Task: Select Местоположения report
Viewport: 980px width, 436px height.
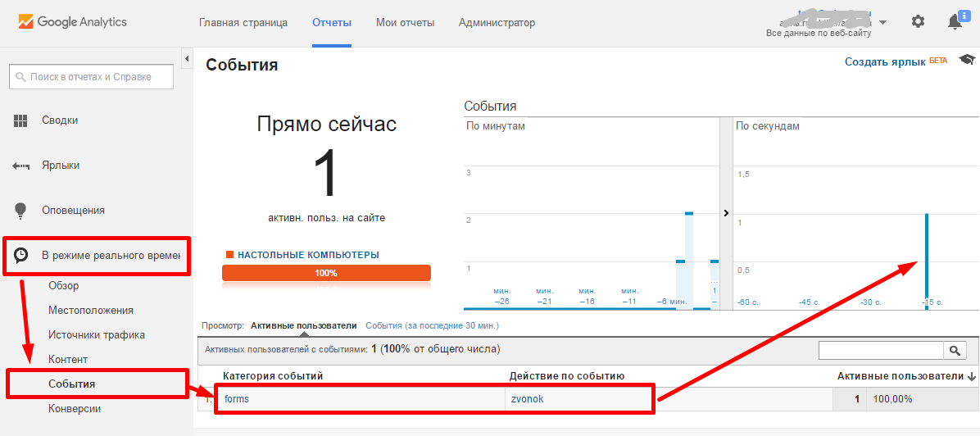Action: 91,311
